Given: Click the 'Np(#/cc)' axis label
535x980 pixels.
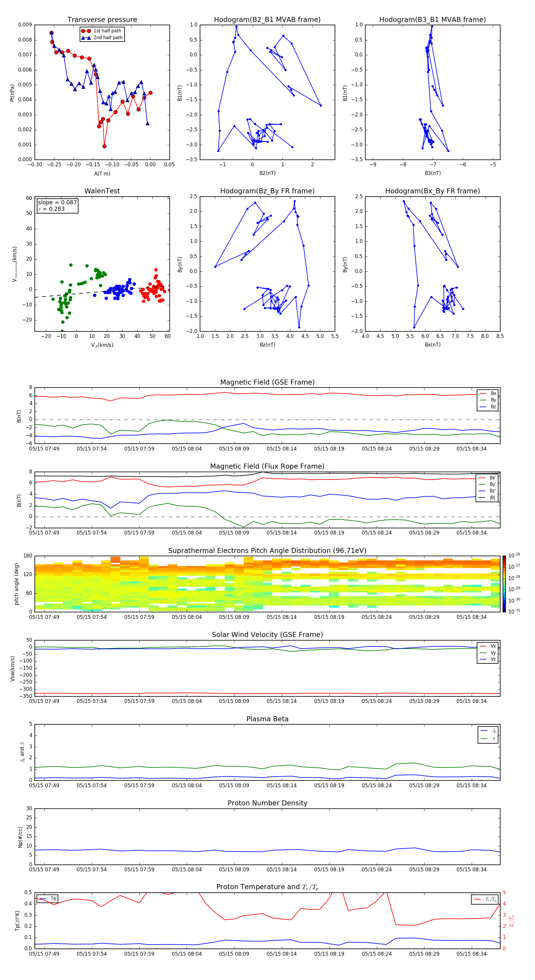Looking at the screenshot, I should click(x=20, y=837).
